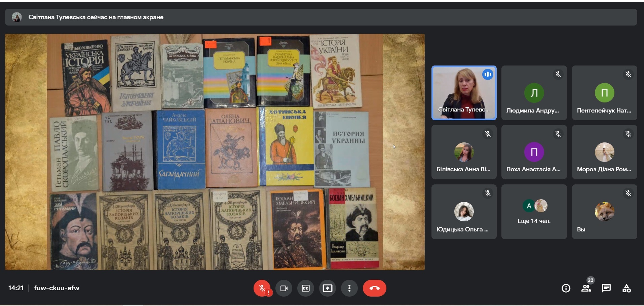Viewport: 644px width, 306px height.
Task: Open the three-dot more options menu
Action: tap(349, 288)
